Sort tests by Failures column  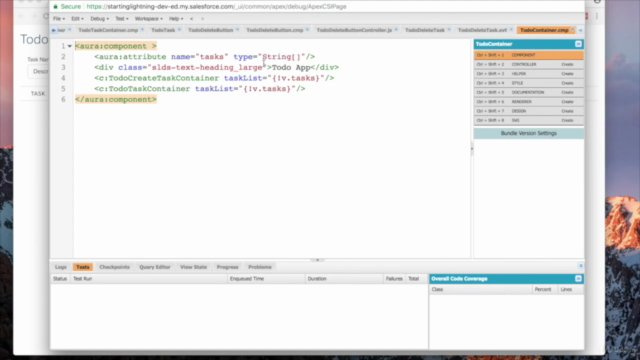pyautogui.click(x=394, y=279)
